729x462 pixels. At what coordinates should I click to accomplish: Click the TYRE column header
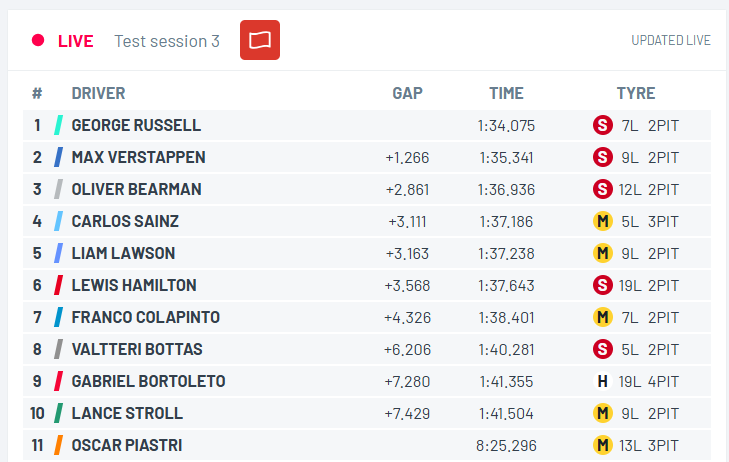635,94
